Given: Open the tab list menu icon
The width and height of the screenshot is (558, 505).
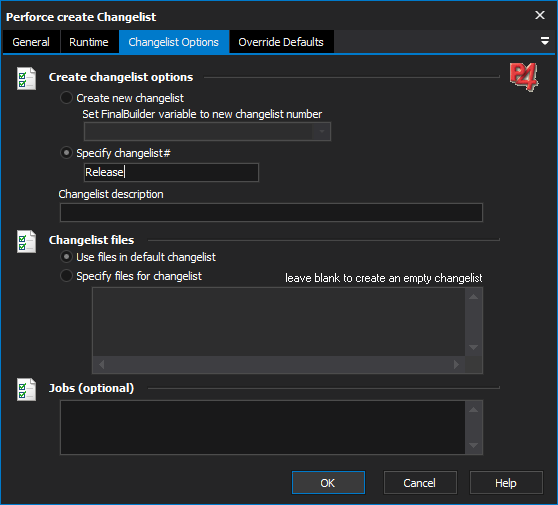Looking at the screenshot, I should pos(544,41).
